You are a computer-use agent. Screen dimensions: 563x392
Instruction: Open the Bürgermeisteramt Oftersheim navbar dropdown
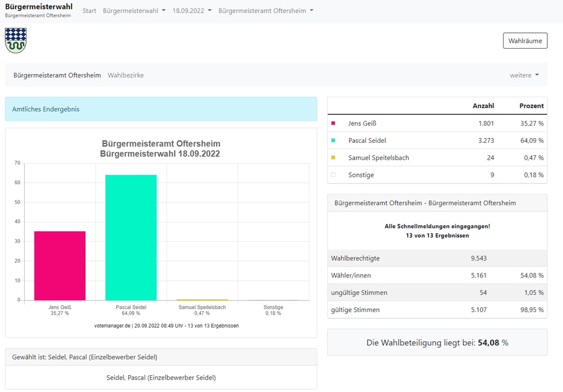266,11
